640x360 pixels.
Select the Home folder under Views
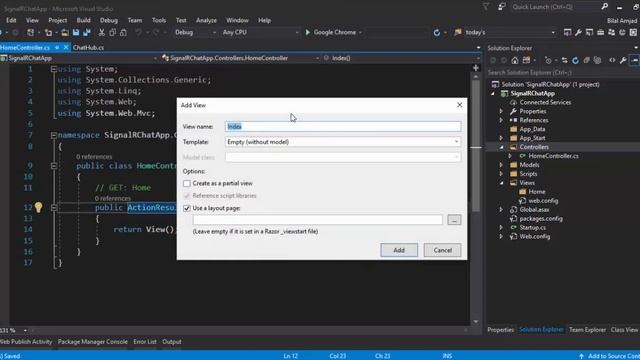tap(537, 192)
